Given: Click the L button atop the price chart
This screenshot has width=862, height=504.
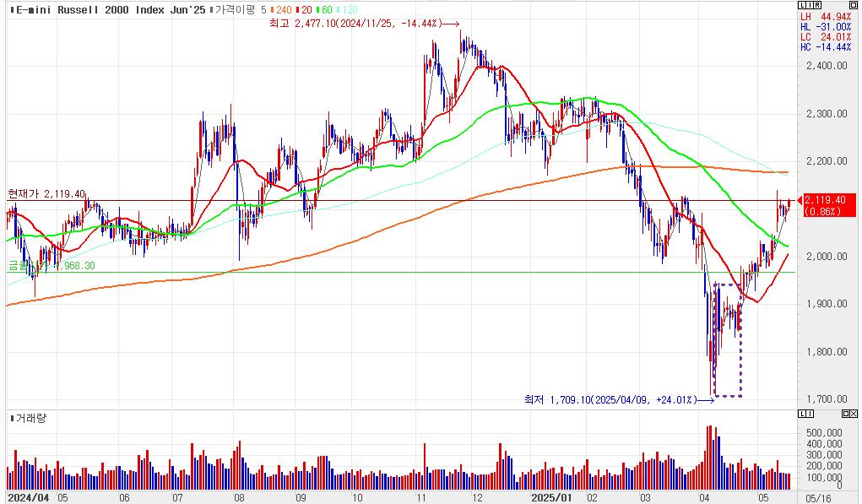Looking at the screenshot, I should coord(802,7).
